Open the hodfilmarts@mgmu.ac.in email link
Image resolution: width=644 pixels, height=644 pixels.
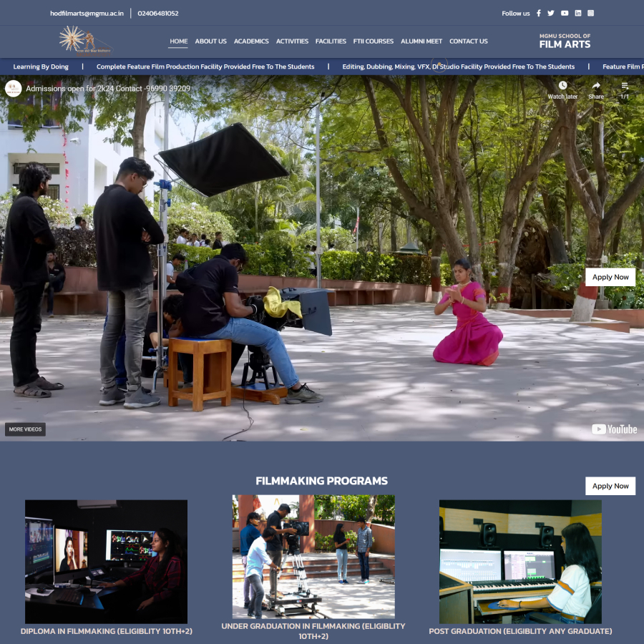coord(86,13)
